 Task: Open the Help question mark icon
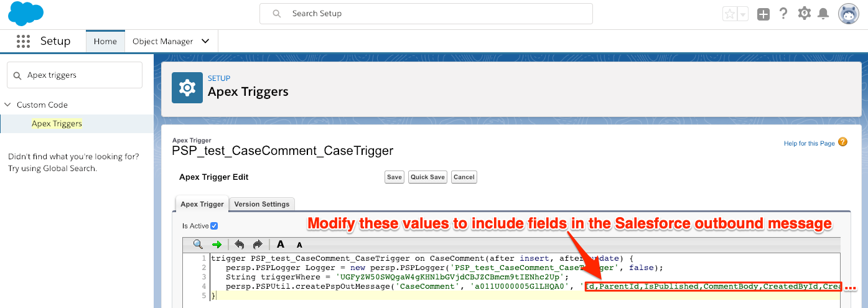coord(784,14)
